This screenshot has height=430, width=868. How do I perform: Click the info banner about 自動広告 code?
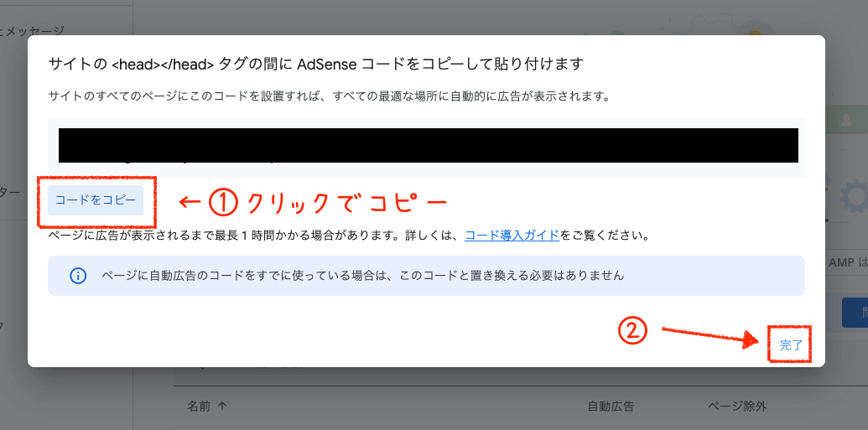point(426,276)
